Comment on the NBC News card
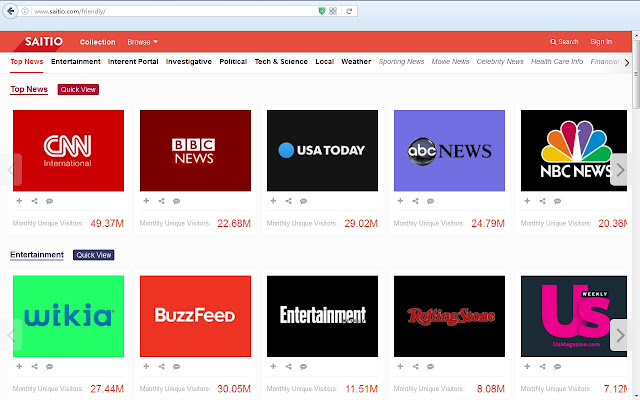The width and height of the screenshot is (640, 400). pos(557,201)
